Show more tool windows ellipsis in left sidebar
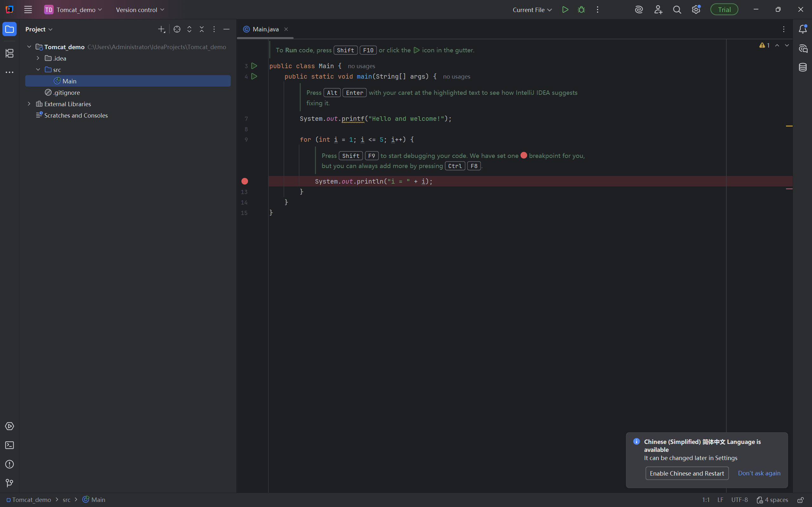The width and height of the screenshot is (812, 507). click(x=10, y=72)
